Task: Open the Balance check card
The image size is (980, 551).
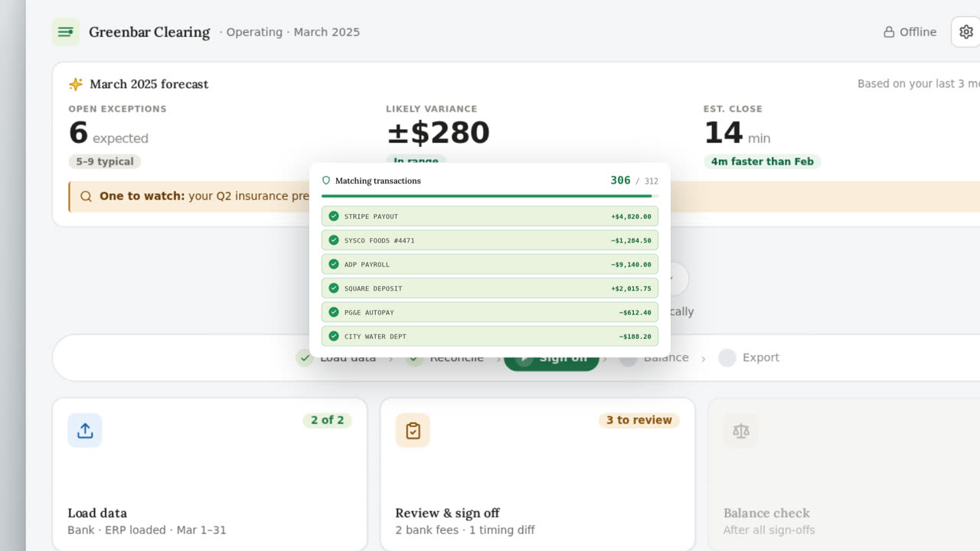Action: pos(844,474)
